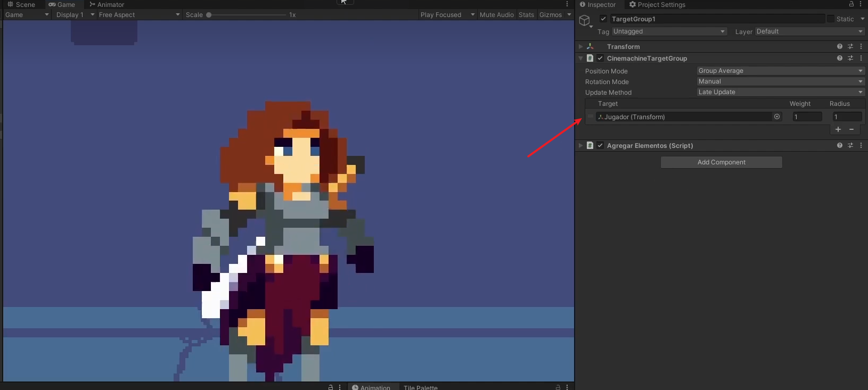Open presets for the Transform component
868x390 pixels.
(850, 46)
